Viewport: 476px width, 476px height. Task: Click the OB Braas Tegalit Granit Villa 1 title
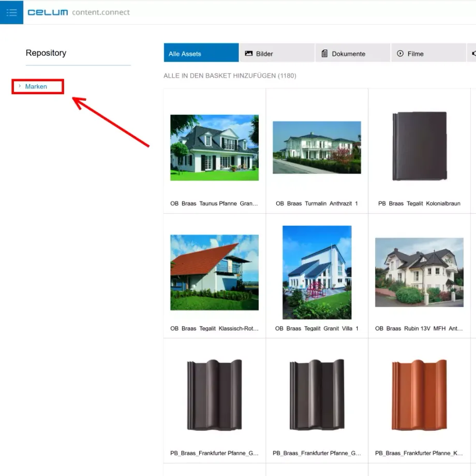point(317,329)
